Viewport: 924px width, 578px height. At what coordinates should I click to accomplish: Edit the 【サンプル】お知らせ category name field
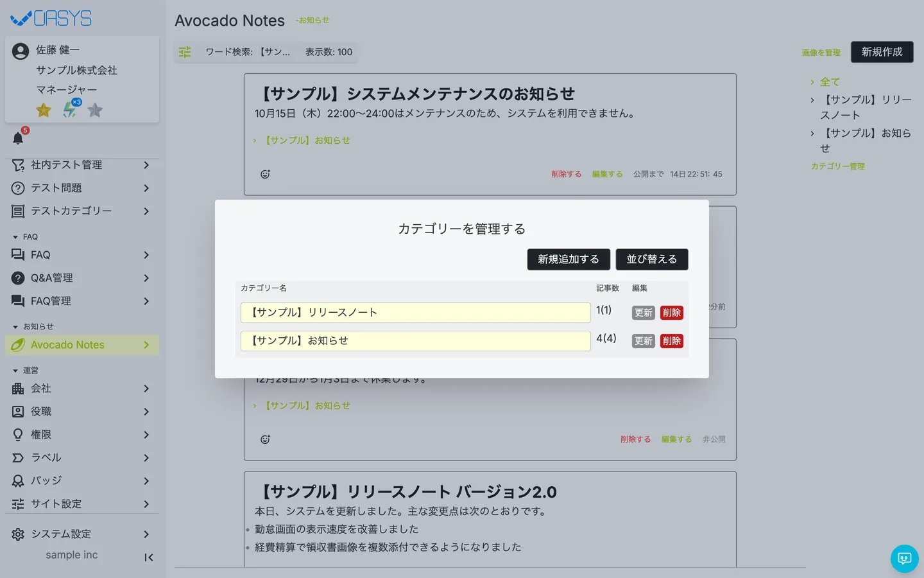click(x=416, y=341)
